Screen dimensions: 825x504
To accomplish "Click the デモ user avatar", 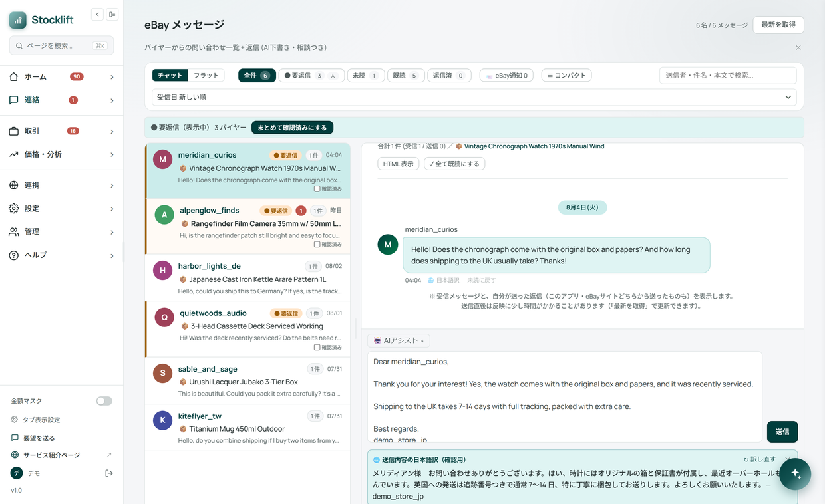I will point(17,473).
